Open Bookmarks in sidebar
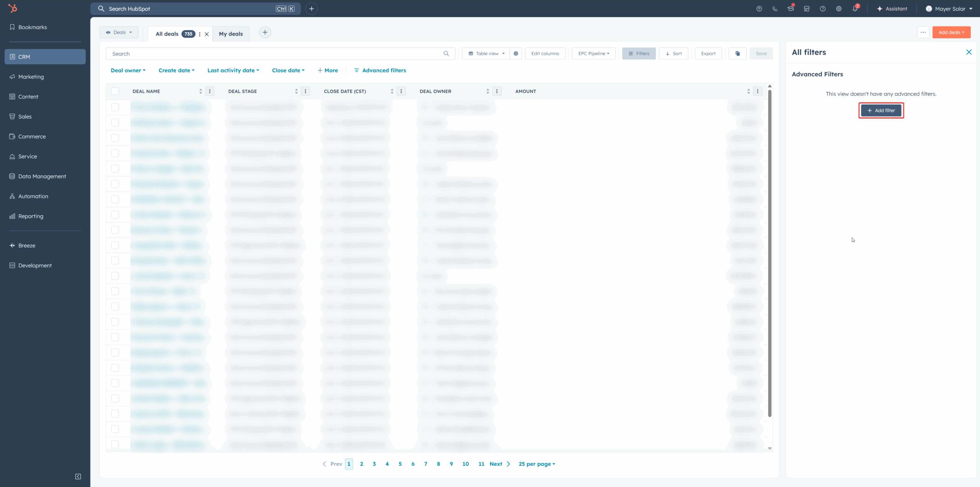This screenshot has width=980, height=487. tap(45, 27)
